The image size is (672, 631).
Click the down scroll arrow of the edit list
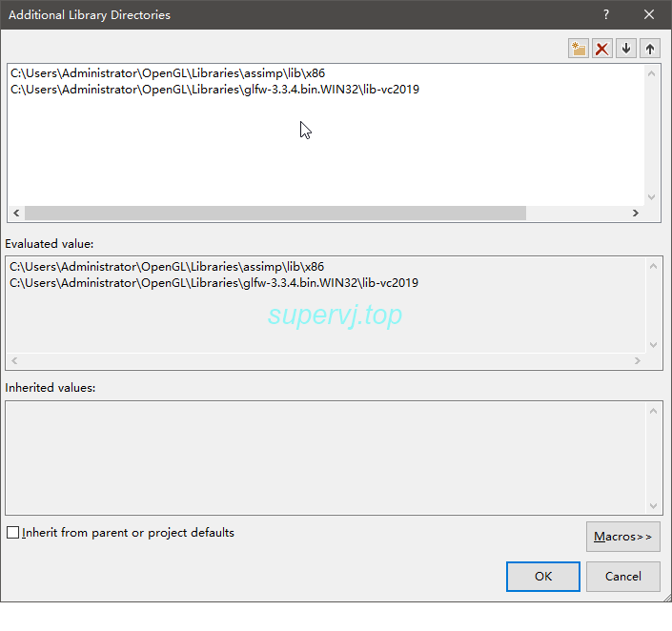651,197
